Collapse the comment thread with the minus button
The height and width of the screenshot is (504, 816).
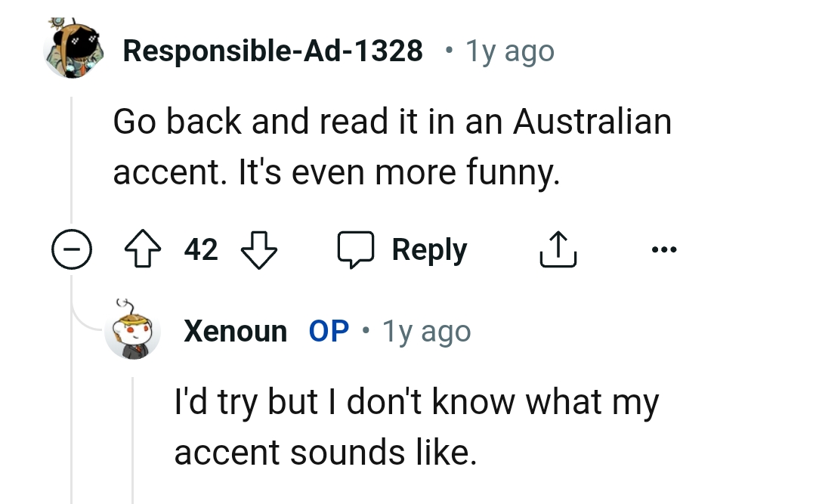[x=72, y=249]
